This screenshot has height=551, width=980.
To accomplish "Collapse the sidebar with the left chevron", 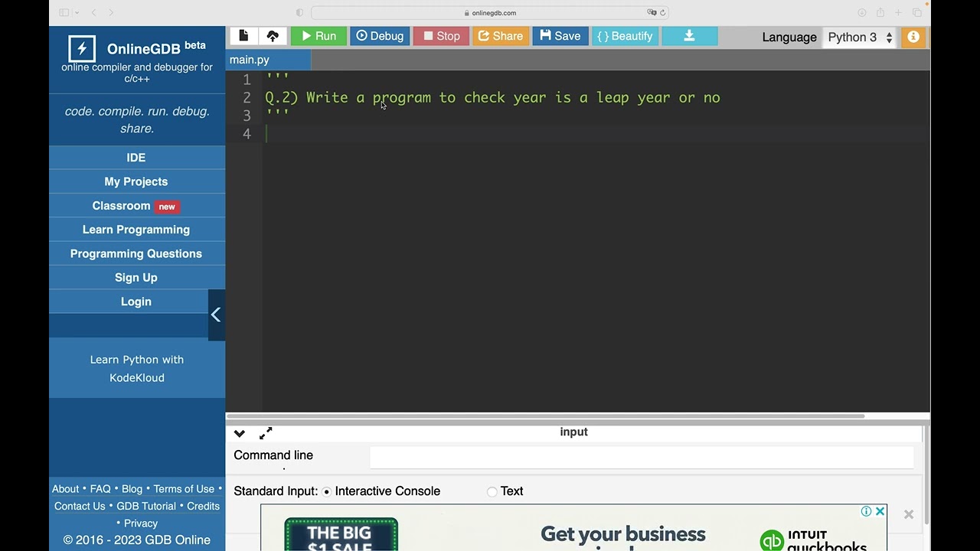I will click(216, 315).
